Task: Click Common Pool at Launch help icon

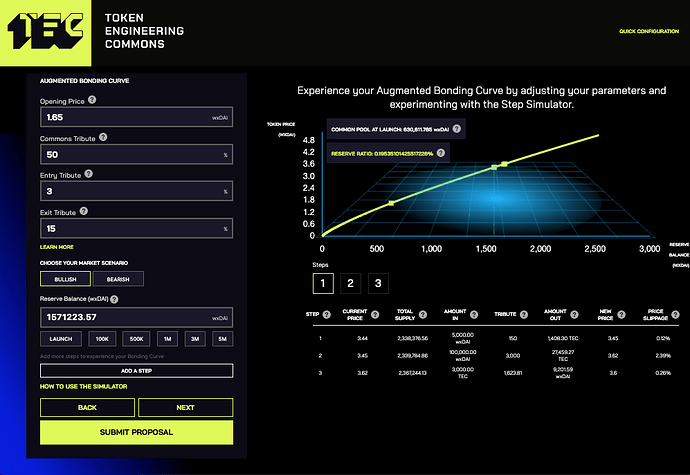Action: [457, 129]
